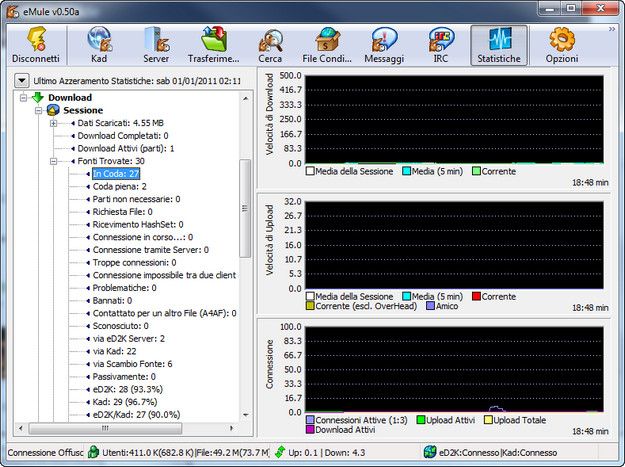Image resolution: width=625 pixels, height=467 pixels.
Task: Click the tree horizontal scrollbar left arrow
Action: [x=21, y=428]
